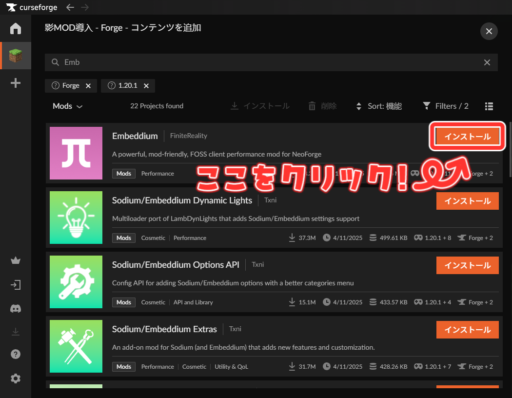Select the Minecraft grass block icon
The height and width of the screenshot is (398, 512).
coord(15,56)
